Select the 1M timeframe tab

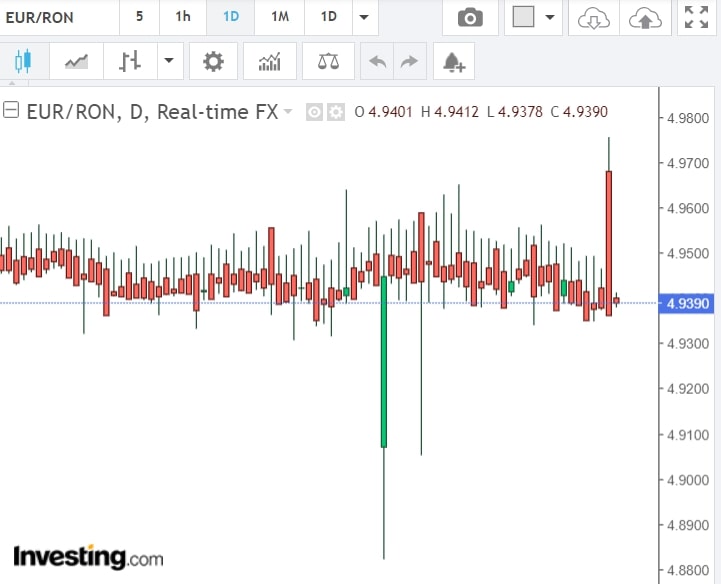[280, 18]
